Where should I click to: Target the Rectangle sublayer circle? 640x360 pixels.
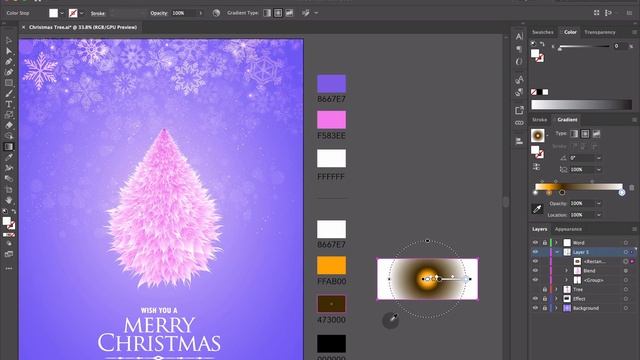coord(626,261)
